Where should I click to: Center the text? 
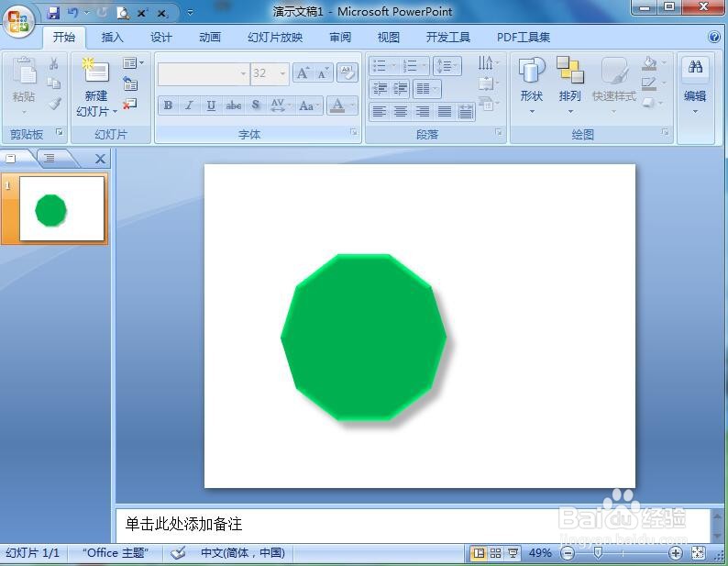pos(401,112)
